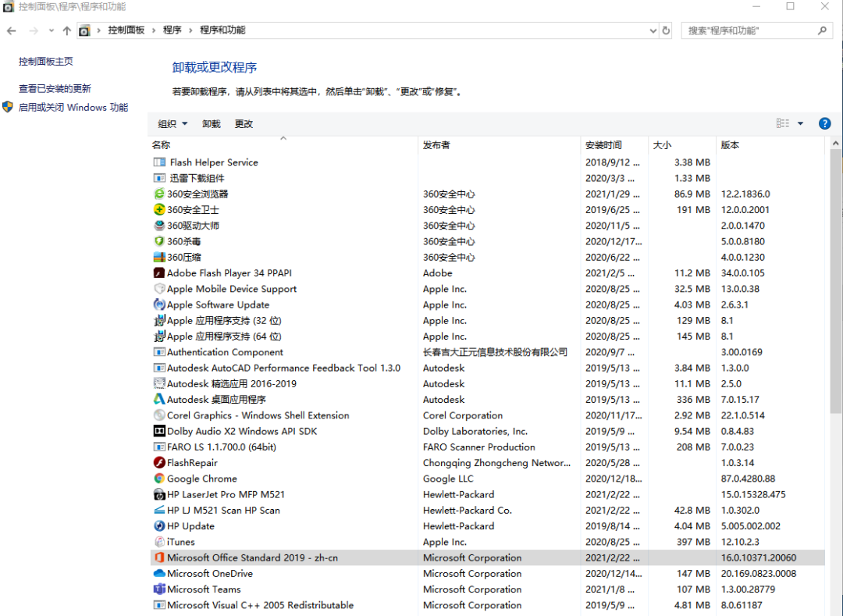
Task: Select Autodesk 精选应用 2016-2019 row
Action: click(x=487, y=384)
